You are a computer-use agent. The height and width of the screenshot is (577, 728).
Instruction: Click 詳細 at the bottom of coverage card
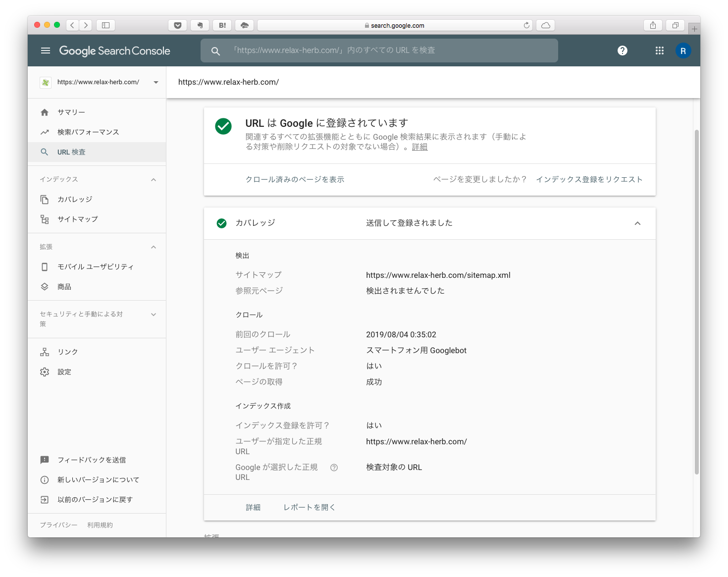pos(253,507)
